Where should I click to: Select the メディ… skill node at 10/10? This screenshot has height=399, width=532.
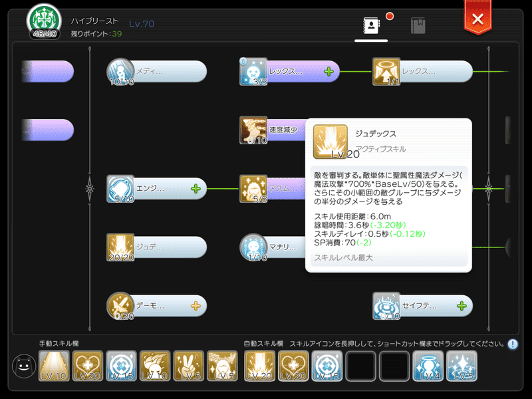(157, 71)
